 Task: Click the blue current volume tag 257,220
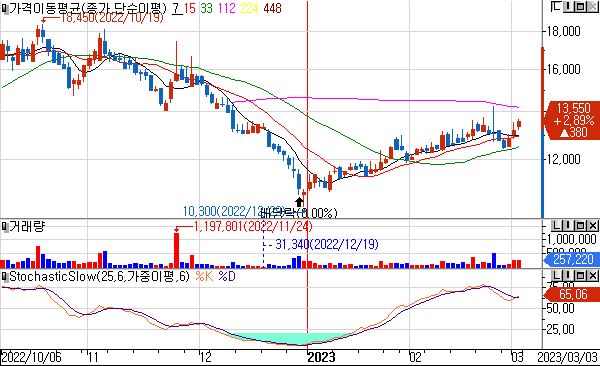pos(573,259)
